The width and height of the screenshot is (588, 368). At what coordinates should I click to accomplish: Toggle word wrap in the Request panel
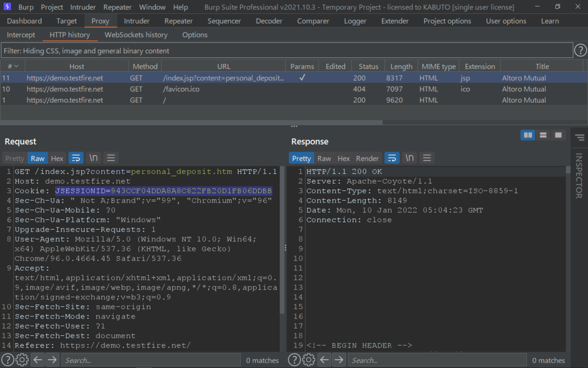coord(76,158)
